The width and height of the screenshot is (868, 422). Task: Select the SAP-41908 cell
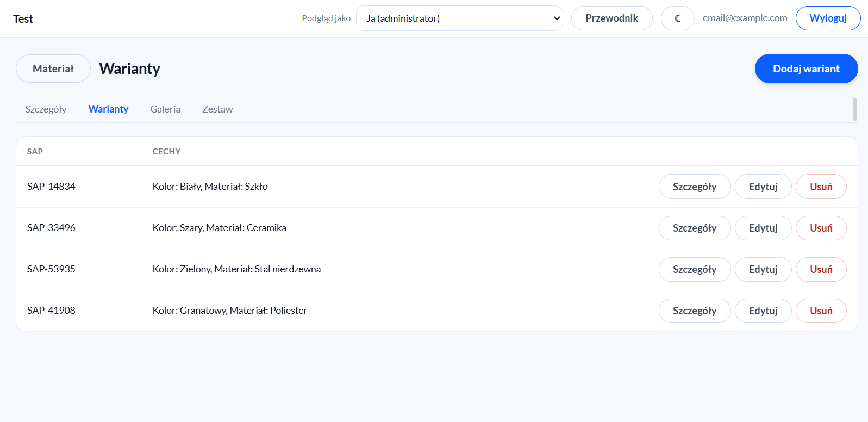(51, 311)
